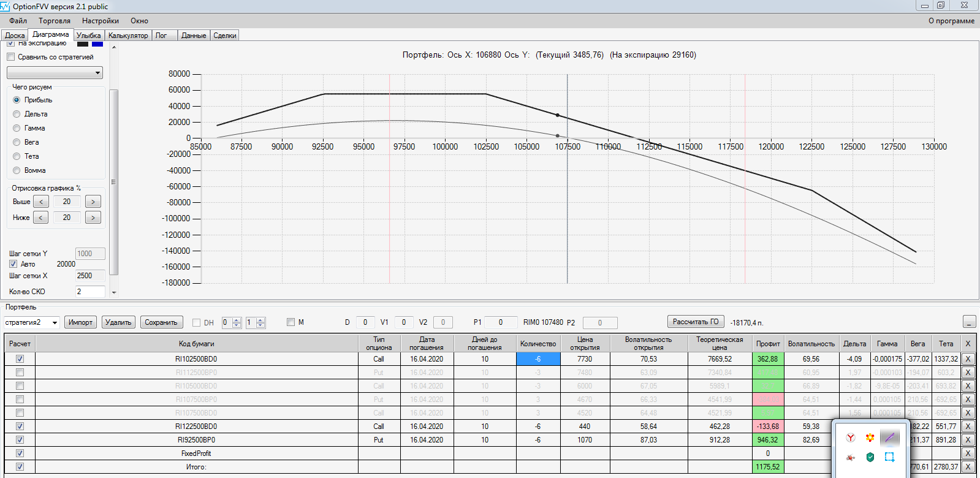Toggle the Авто grid step checkbox
This screenshot has height=478, width=980.
(13, 264)
